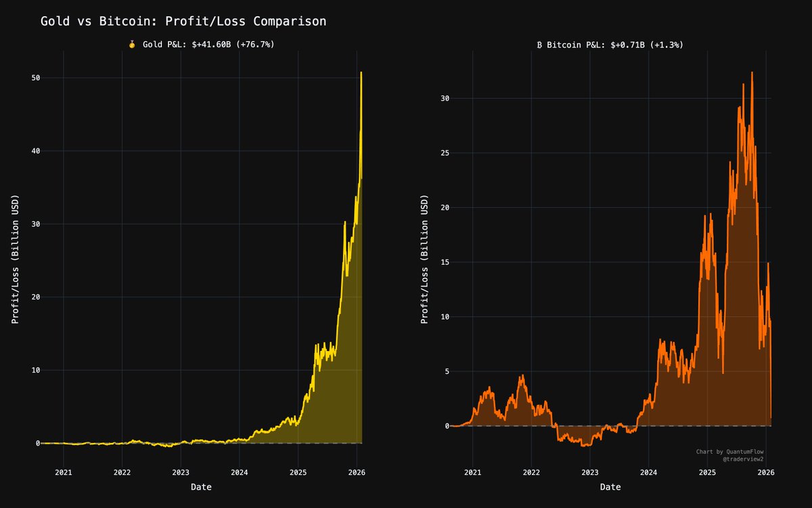Viewport: 812px width, 508px height.
Task: Click the gold medal icon beside Gold P&L
Action: 132,45
